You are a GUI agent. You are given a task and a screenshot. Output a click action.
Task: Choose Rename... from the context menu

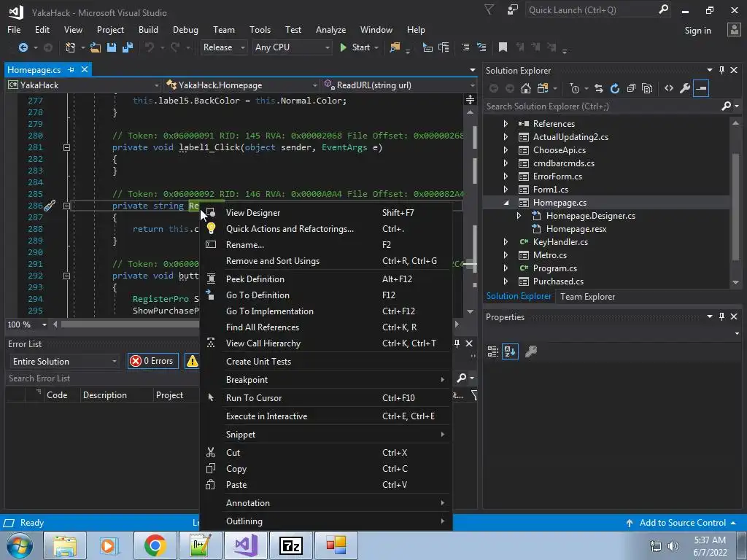click(245, 245)
